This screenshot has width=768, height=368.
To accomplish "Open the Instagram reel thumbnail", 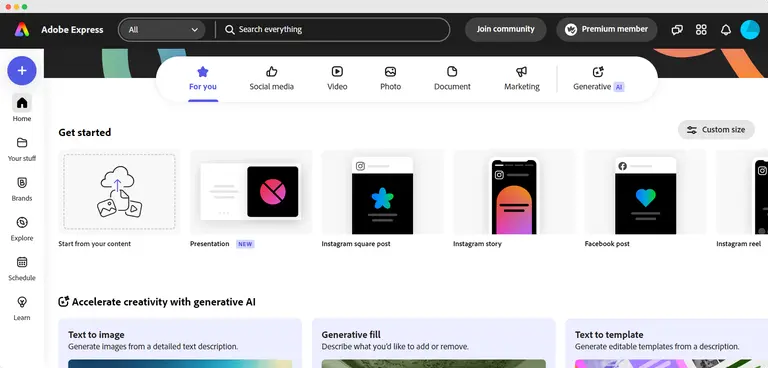I will (x=742, y=192).
